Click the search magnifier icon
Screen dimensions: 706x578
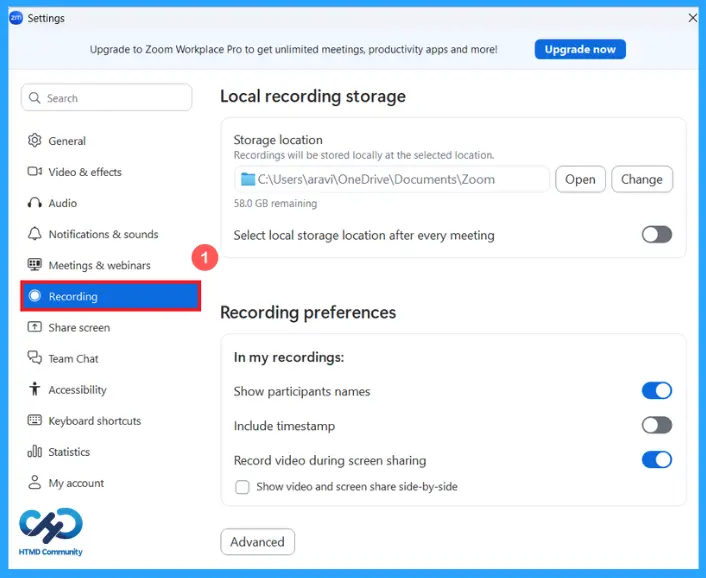pos(35,98)
